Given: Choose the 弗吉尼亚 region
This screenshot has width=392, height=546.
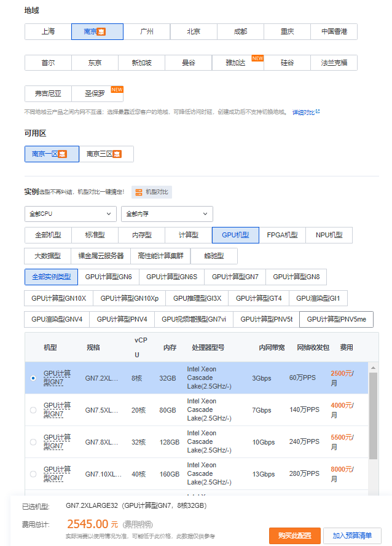Looking at the screenshot, I should 48,93.
